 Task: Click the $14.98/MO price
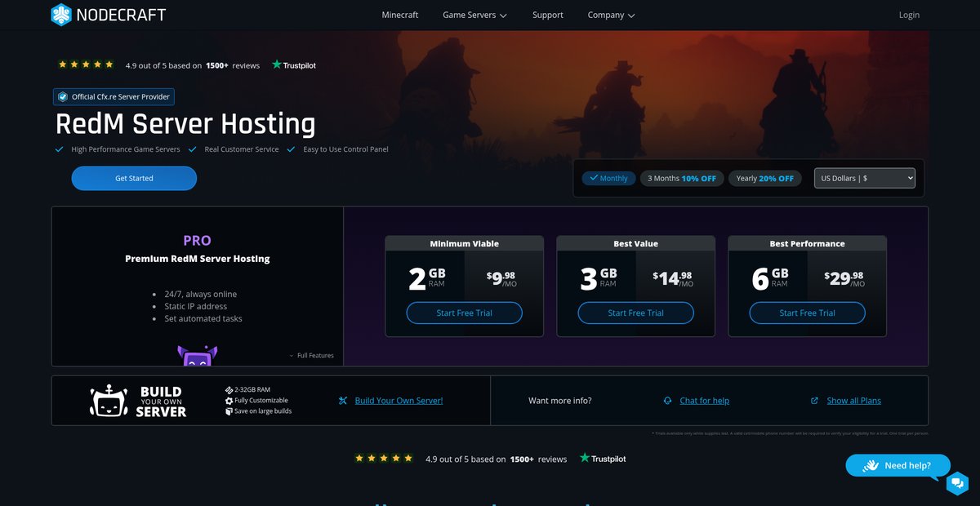click(x=672, y=278)
